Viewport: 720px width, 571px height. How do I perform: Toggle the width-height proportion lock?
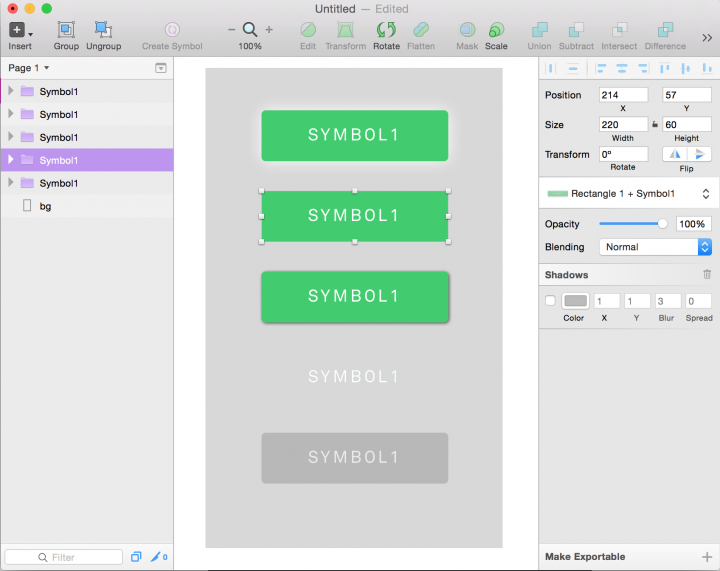655,124
